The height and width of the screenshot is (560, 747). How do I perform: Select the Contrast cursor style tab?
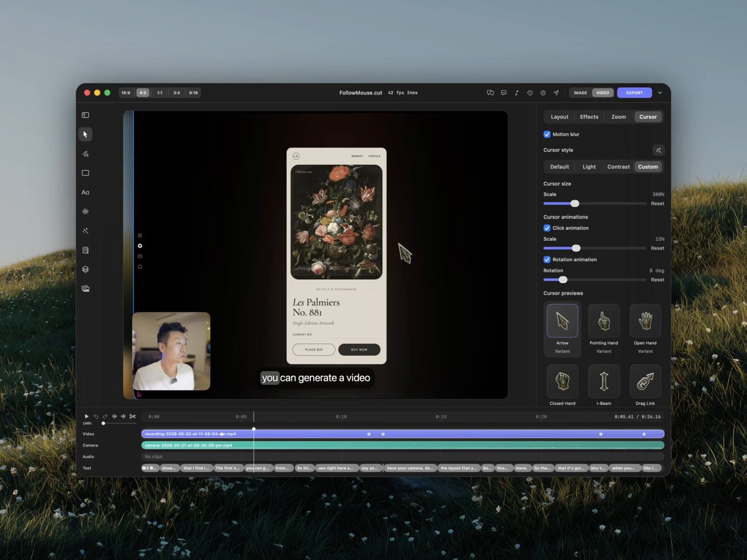click(x=619, y=167)
